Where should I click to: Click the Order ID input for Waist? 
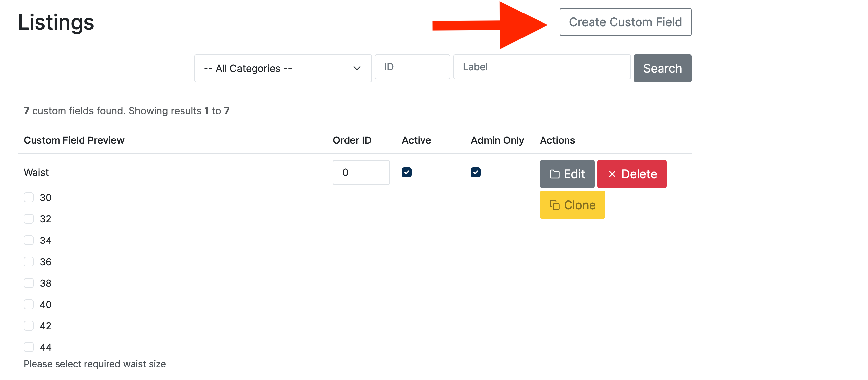(x=361, y=172)
